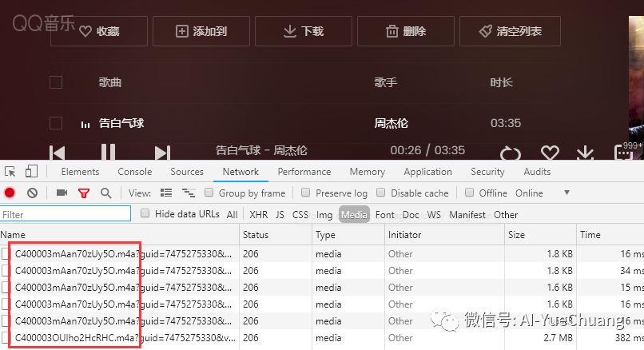Switch to the Console tab
Screen dimensions: 644x350
pos(135,172)
